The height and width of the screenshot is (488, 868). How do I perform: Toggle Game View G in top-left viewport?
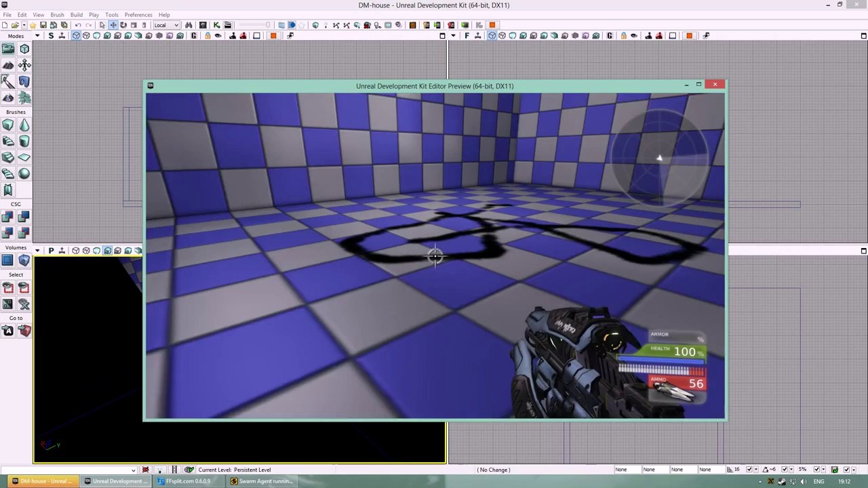193,35
